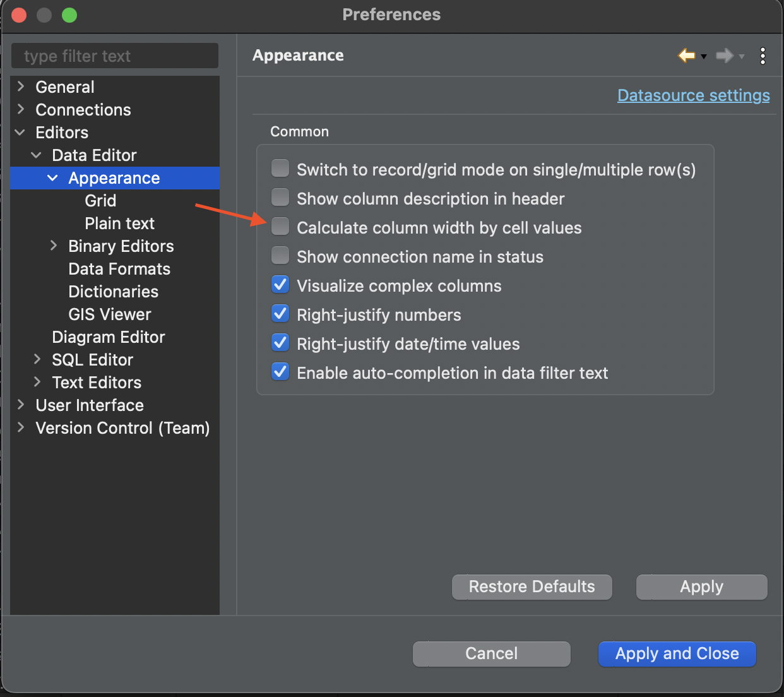Click the forward navigation arrow
The image size is (784, 697).
pyautogui.click(x=725, y=56)
